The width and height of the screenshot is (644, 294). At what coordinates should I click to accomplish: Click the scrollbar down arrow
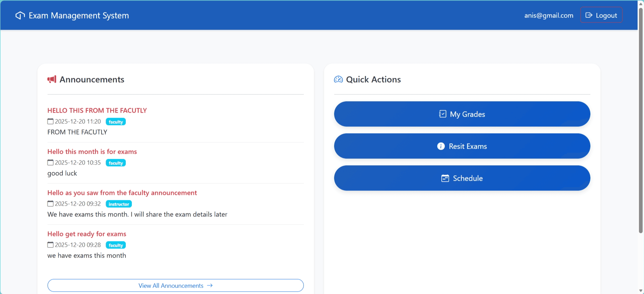641,291
